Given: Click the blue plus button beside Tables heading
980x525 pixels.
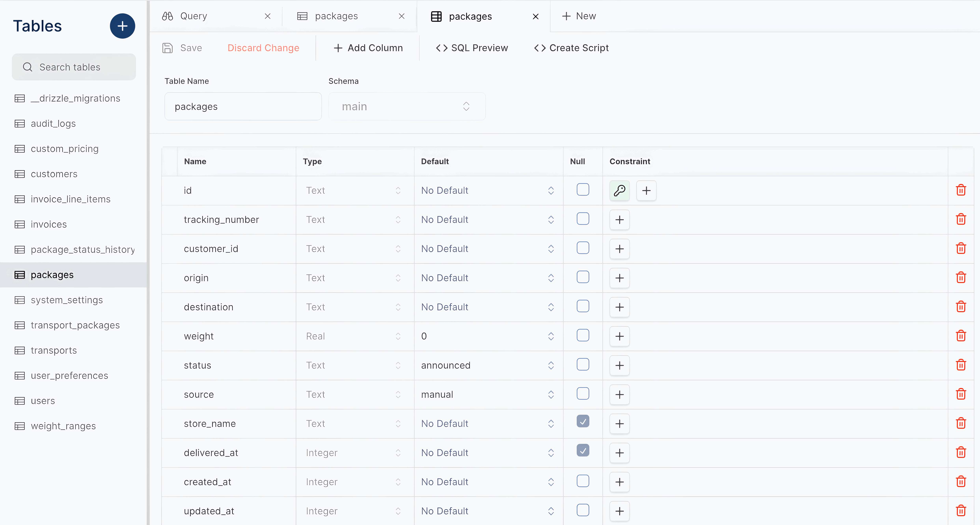Looking at the screenshot, I should 123,26.
